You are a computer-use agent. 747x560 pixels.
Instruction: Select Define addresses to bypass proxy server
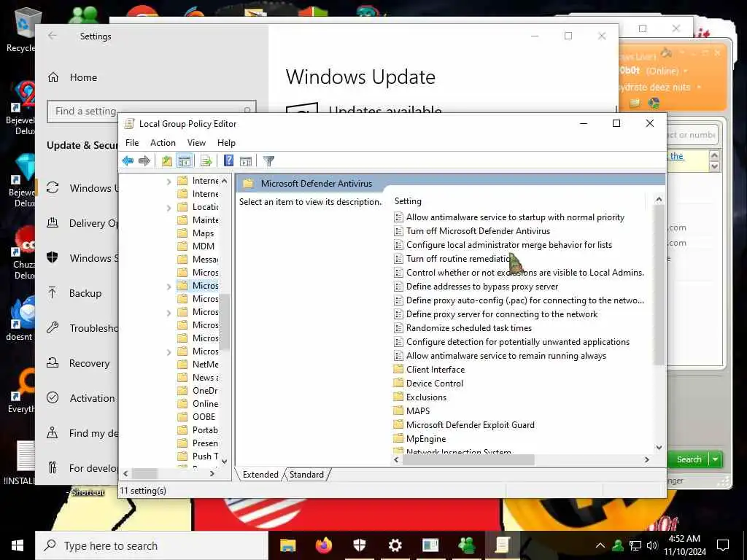(x=482, y=287)
